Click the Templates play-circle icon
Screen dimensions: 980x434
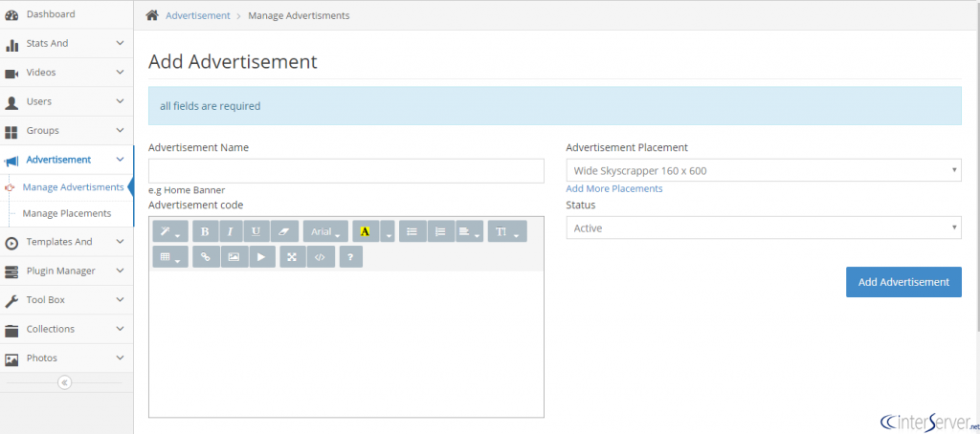click(x=11, y=242)
